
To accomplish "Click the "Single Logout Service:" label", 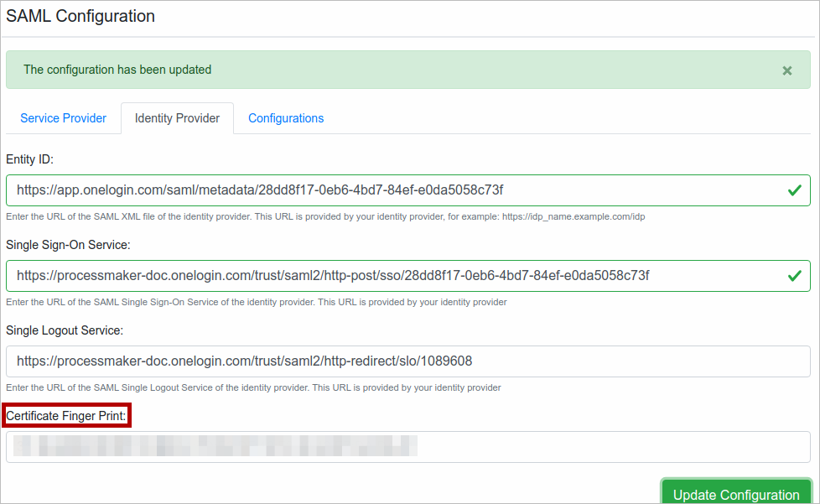I will tap(65, 330).
